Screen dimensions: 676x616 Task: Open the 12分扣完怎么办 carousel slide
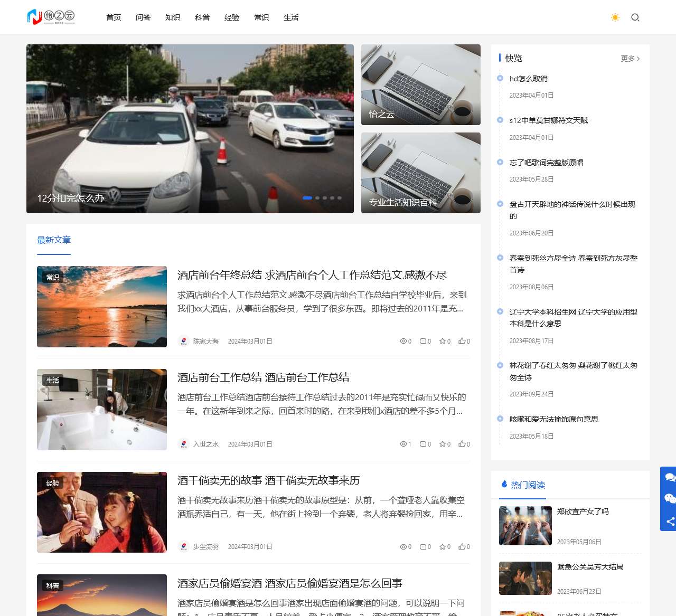click(x=190, y=129)
